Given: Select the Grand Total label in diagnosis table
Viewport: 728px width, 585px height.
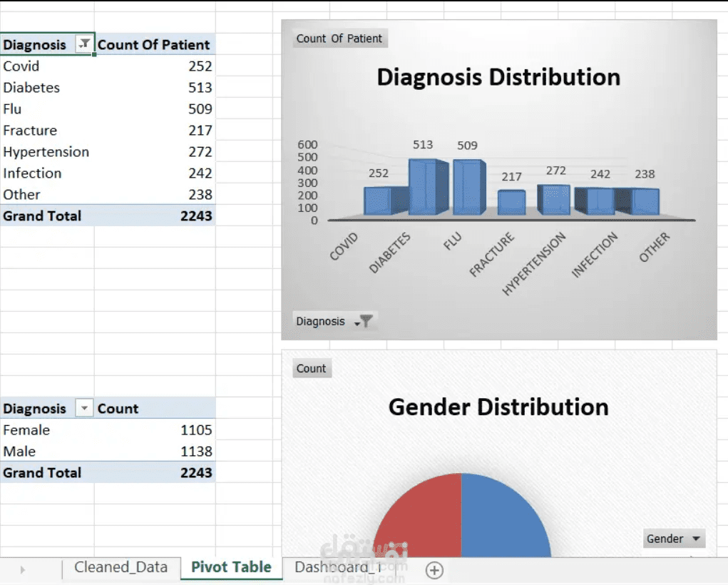Looking at the screenshot, I should click(47, 215).
